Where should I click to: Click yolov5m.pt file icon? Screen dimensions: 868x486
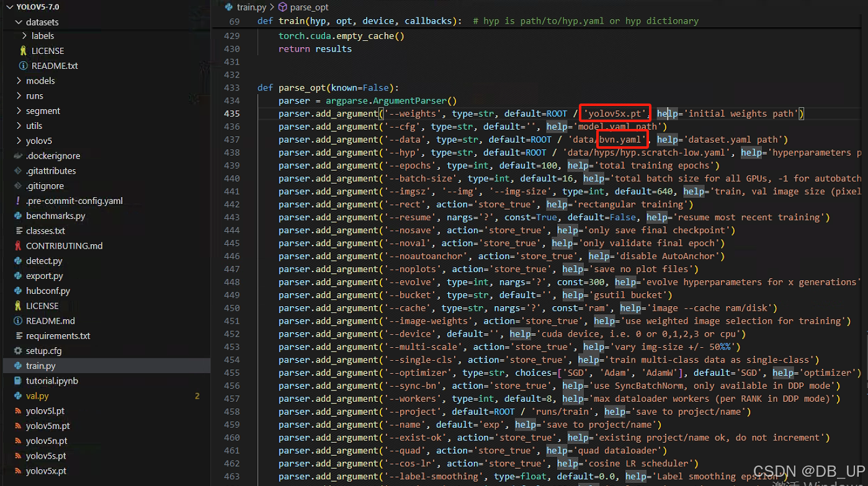(18, 426)
